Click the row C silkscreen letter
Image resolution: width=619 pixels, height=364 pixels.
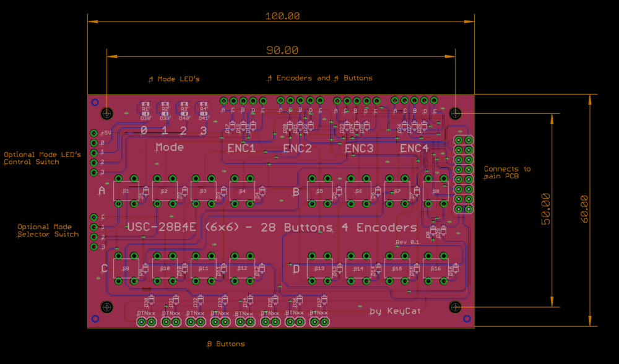pyautogui.click(x=104, y=269)
